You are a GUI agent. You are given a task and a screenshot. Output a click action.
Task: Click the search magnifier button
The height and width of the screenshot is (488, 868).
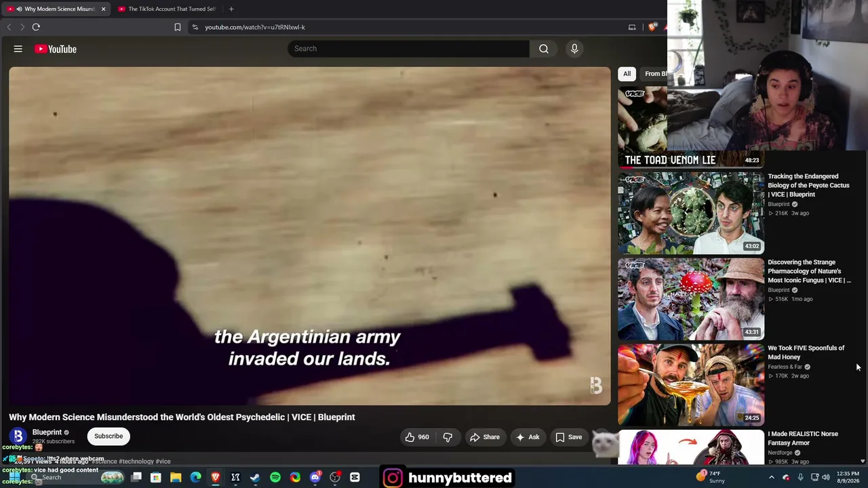pos(544,49)
